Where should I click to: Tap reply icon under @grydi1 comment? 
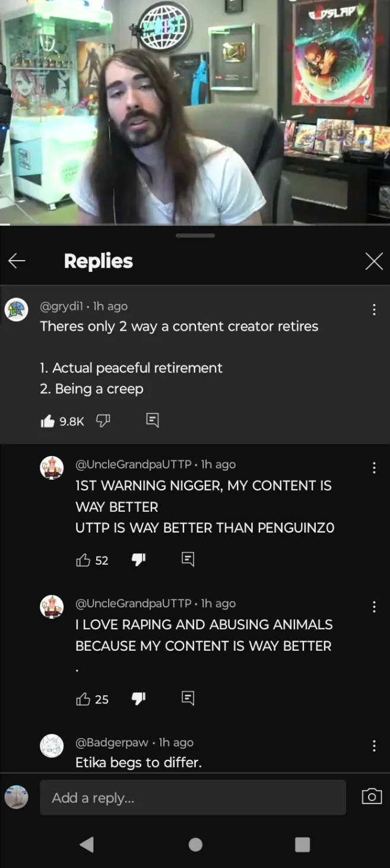[153, 420]
